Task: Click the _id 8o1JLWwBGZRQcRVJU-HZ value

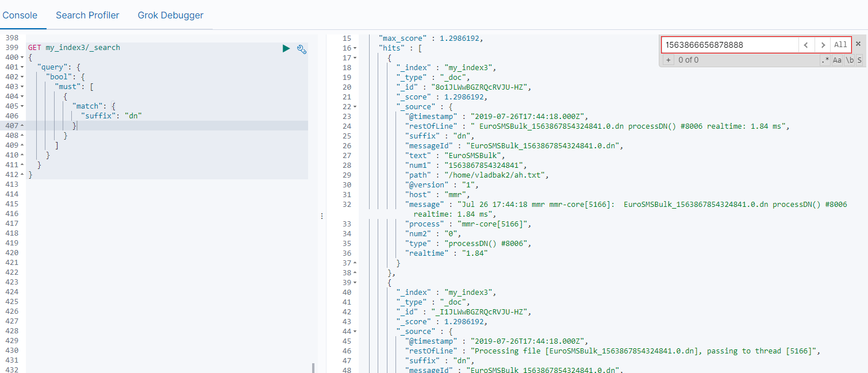Action: click(481, 87)
